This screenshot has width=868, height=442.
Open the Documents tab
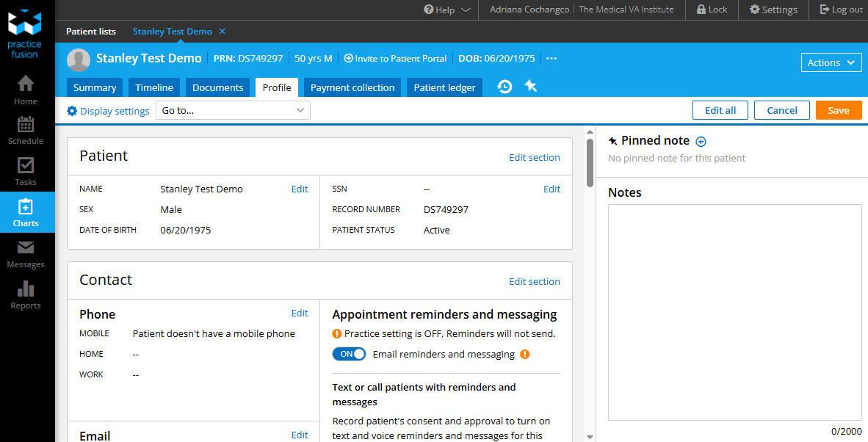[x=217, y=87]
